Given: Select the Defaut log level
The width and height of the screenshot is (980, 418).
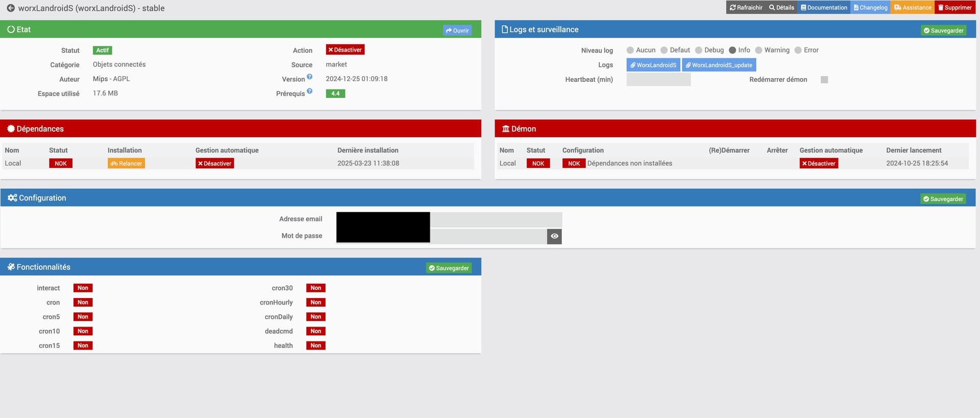Looking at the screenshot, I should tap(664, 50).
